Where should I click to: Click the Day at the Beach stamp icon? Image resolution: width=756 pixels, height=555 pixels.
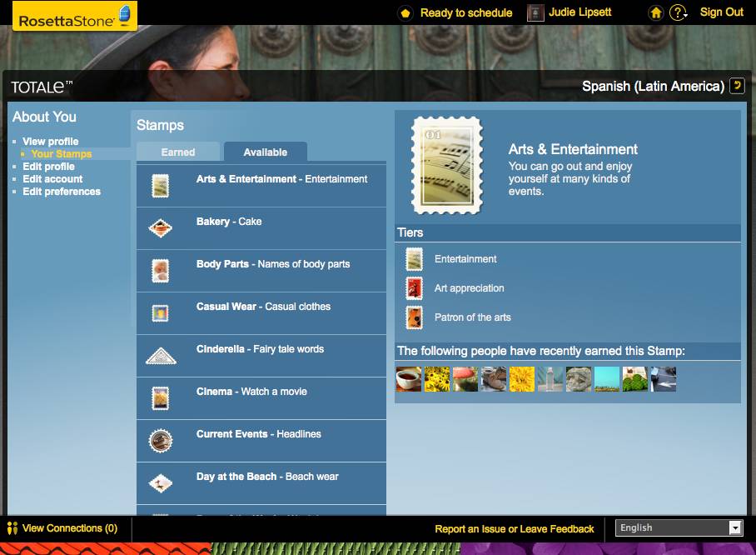coord(161,483)
